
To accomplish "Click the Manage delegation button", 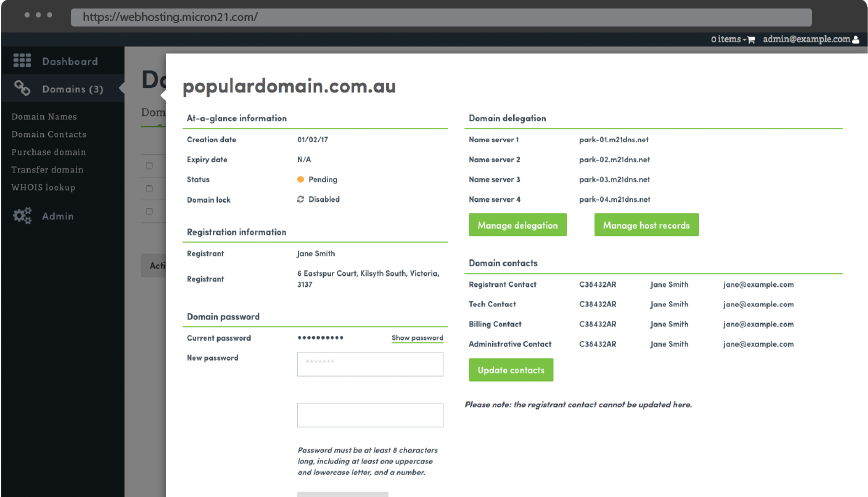I will [518, 225].
